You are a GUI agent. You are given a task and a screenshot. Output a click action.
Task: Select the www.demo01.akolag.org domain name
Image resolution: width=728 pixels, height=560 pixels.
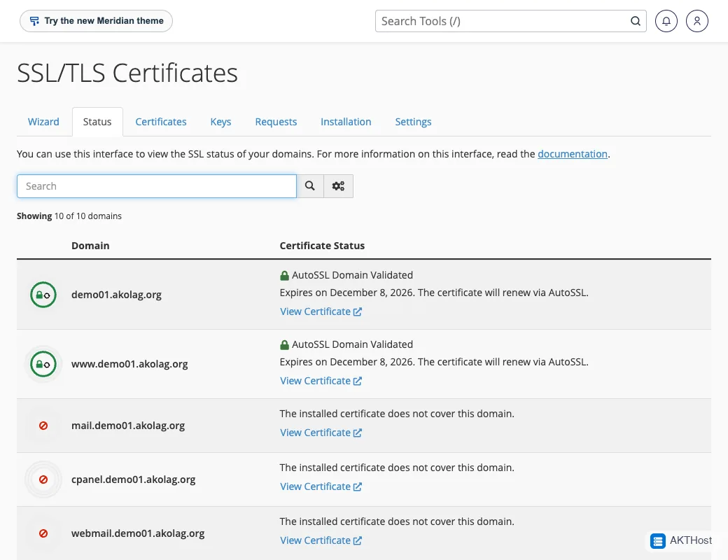coord(129,364)
